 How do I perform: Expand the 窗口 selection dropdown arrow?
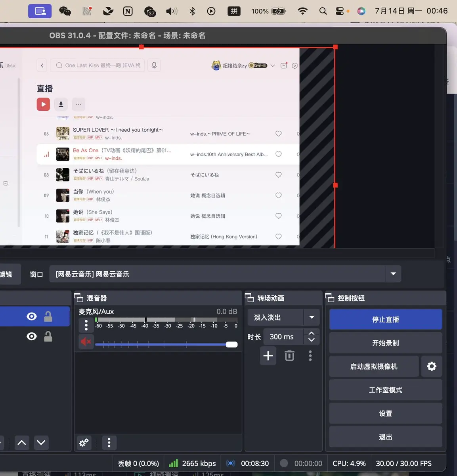pos(393,274)
